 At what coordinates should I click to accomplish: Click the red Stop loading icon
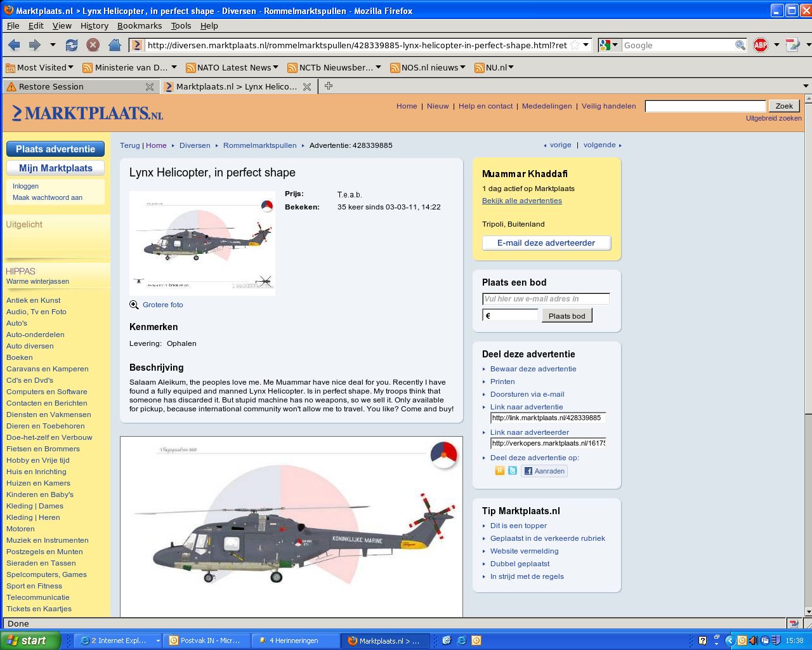[93, 45]
